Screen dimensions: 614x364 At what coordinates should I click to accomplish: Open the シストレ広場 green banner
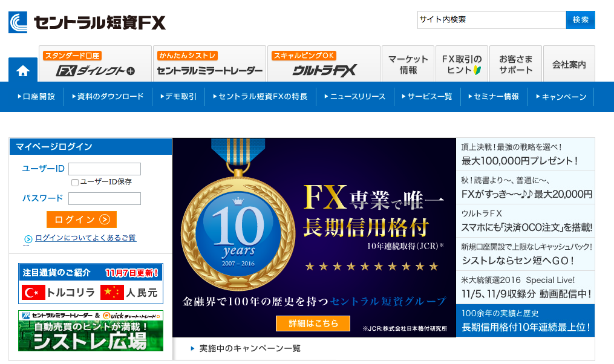point(91,331)
